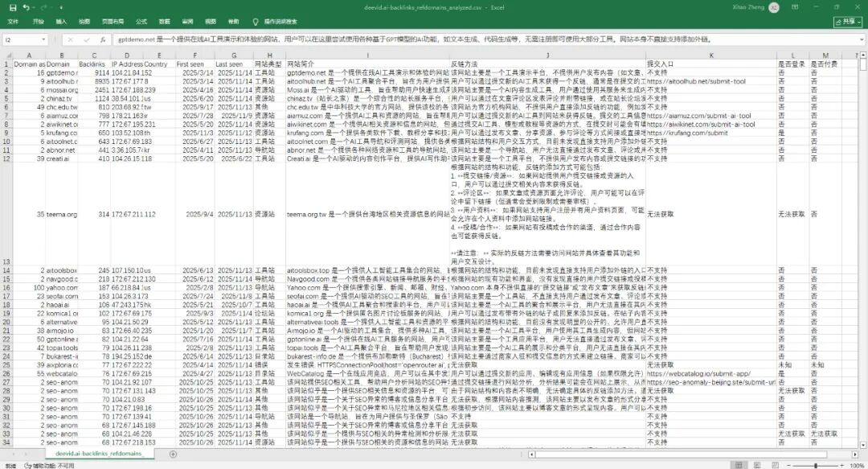The height and width of the screenshot is (469, 868).
Task: Click the lightbulb Tell Me search icon
Action: point(256,22)
